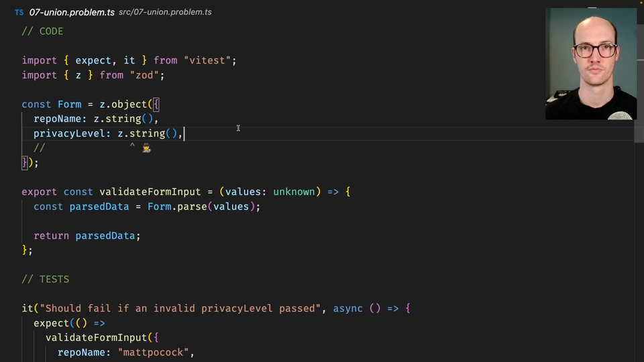The height and width of the screenshot is (362, 644).
Task: Click the unknown type annotation
Action: coord(294,192)
